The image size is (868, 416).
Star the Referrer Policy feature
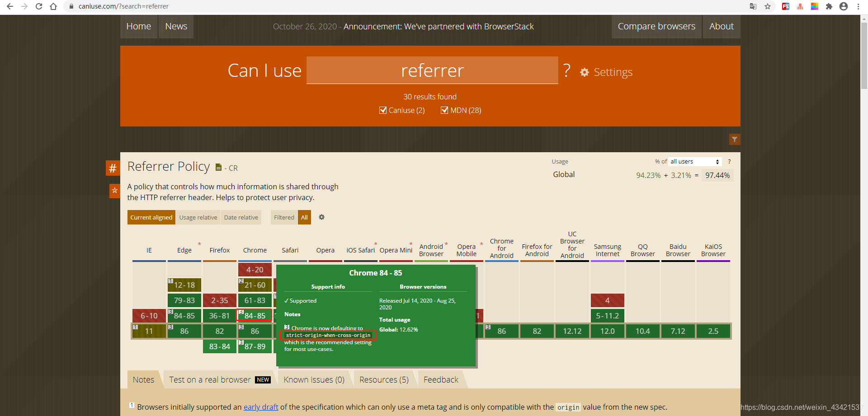[x=115, y=191]
